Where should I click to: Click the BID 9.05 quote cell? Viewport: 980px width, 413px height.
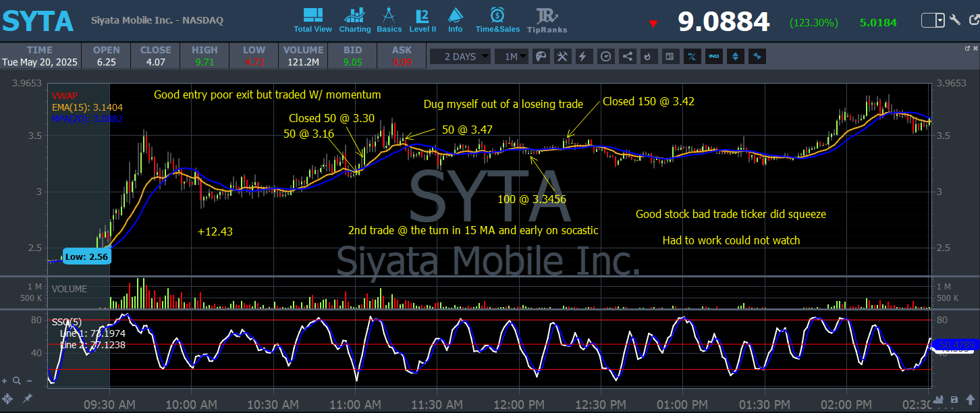352,56
